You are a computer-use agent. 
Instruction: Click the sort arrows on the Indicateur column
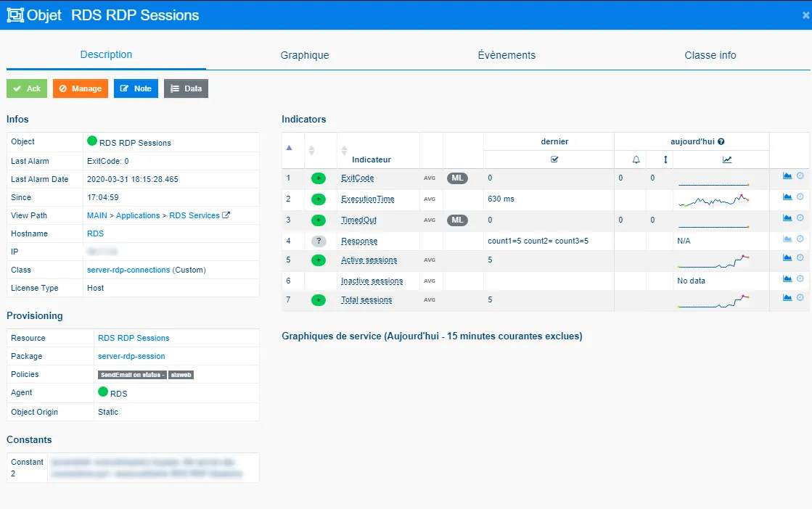(344, 151)
